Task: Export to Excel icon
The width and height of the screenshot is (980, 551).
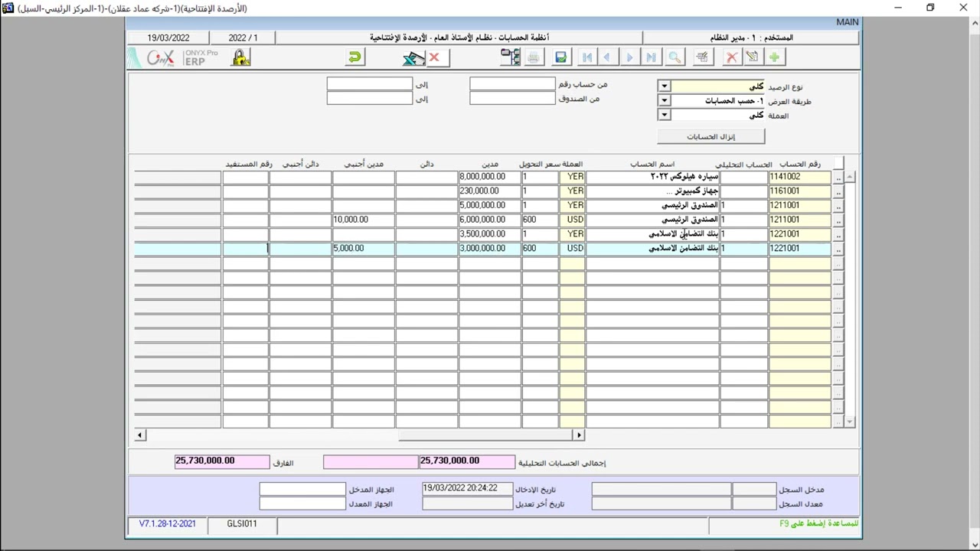Action: (413, 57)
